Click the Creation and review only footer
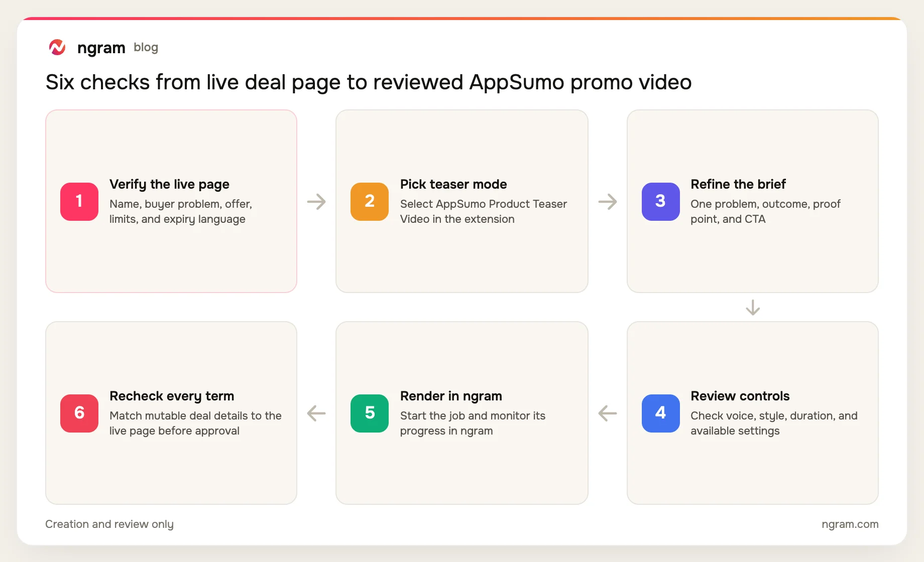 [x=109, y=524]
